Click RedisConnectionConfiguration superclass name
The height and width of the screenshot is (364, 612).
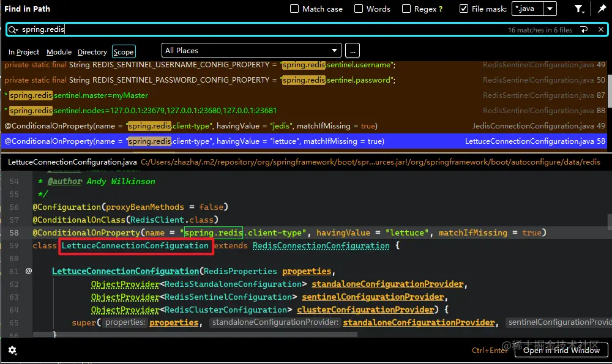pos(321,246)
